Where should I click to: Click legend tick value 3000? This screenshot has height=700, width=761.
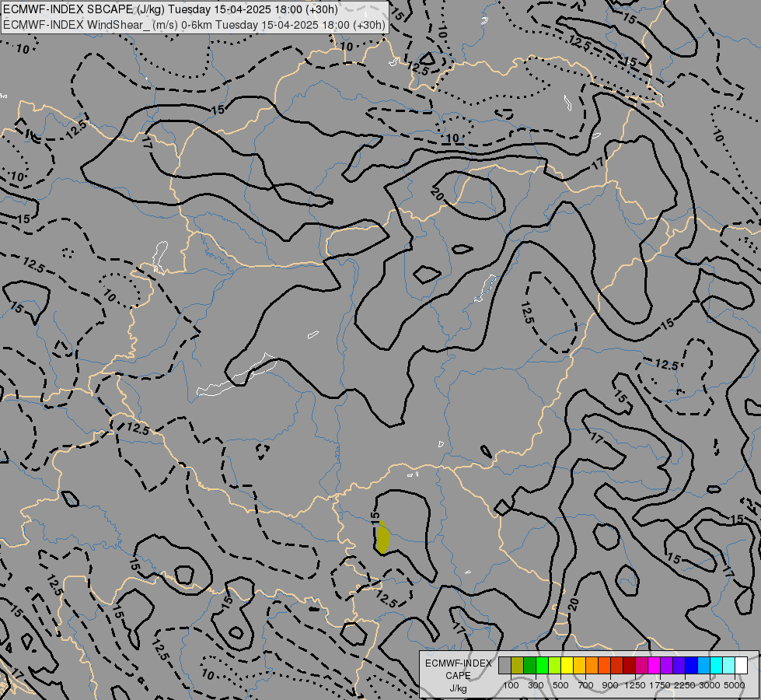coord(710,685)
